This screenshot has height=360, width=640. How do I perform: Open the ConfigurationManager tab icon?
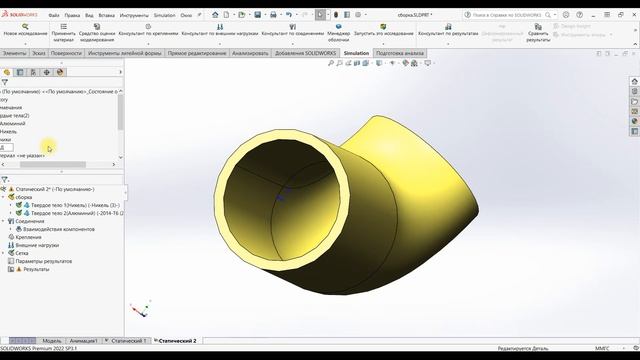point(33,72)
